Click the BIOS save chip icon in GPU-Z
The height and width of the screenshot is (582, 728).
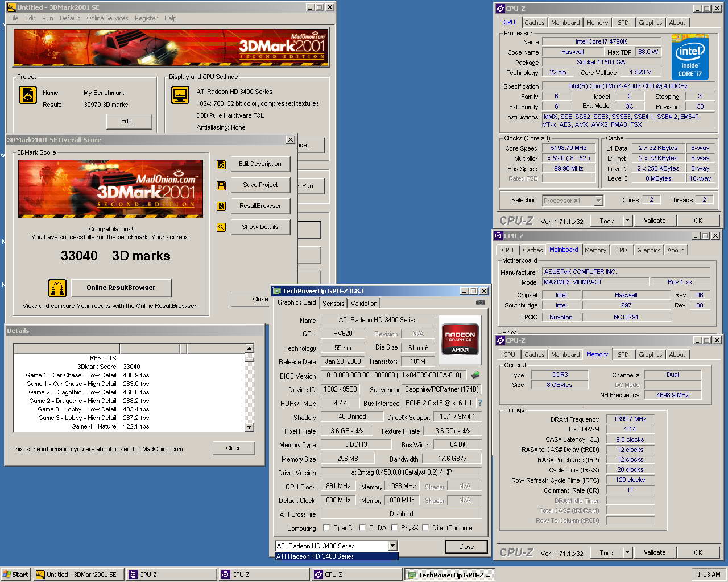475,375
